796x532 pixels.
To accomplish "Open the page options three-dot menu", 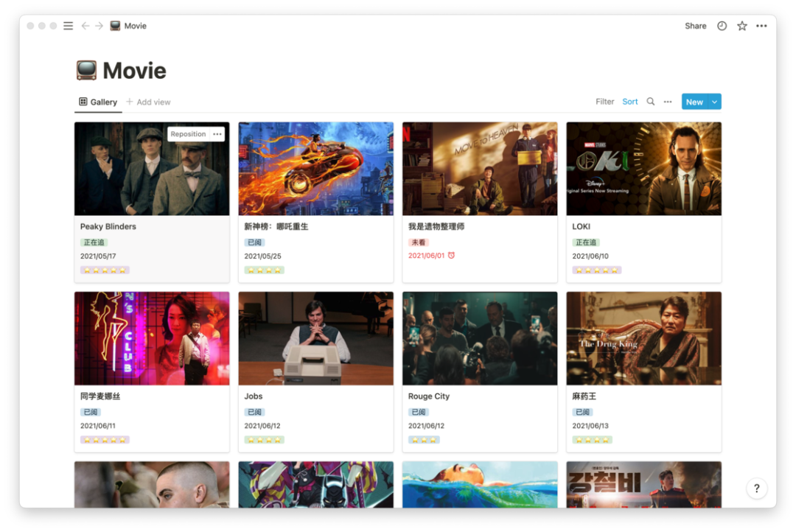I will [x=761, y=26].
